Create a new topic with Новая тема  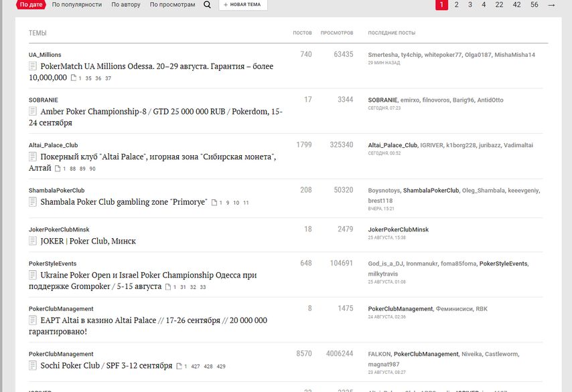click(x=243, y=5)
